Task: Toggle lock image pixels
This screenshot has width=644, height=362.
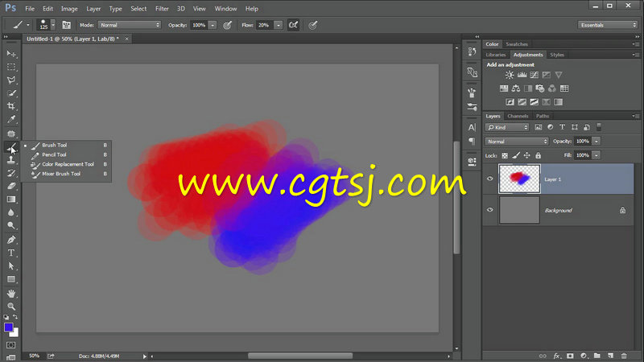Action: pos(516,155)
